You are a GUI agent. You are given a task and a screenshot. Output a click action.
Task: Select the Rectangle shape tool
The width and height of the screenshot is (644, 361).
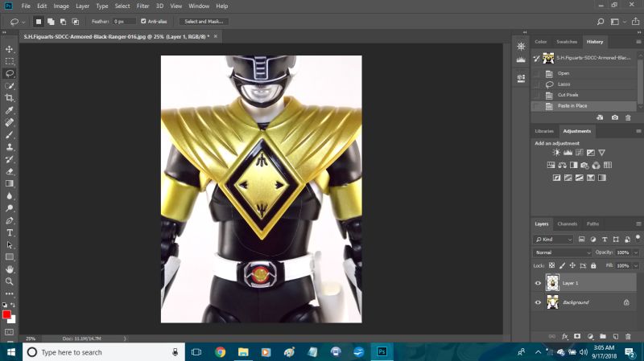coord(10,256)
